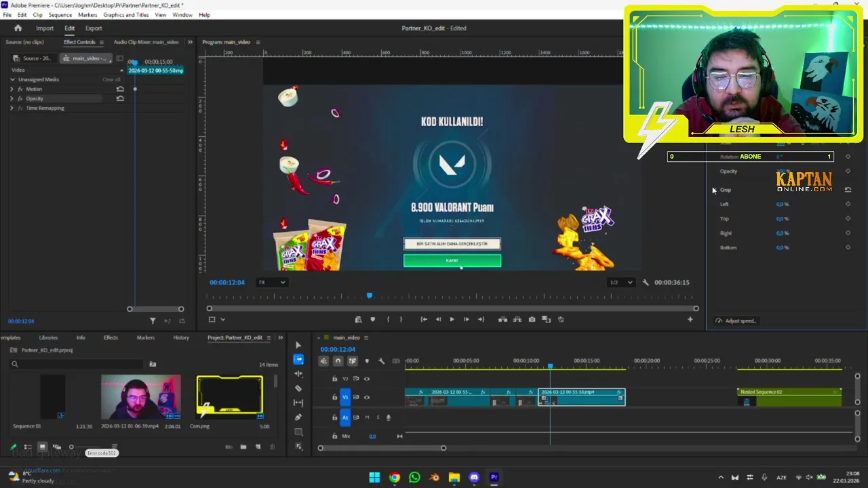Select the Slip tool
Viewport: 868px width, 488px height.
pyautogui.click(x=298, y=403)
